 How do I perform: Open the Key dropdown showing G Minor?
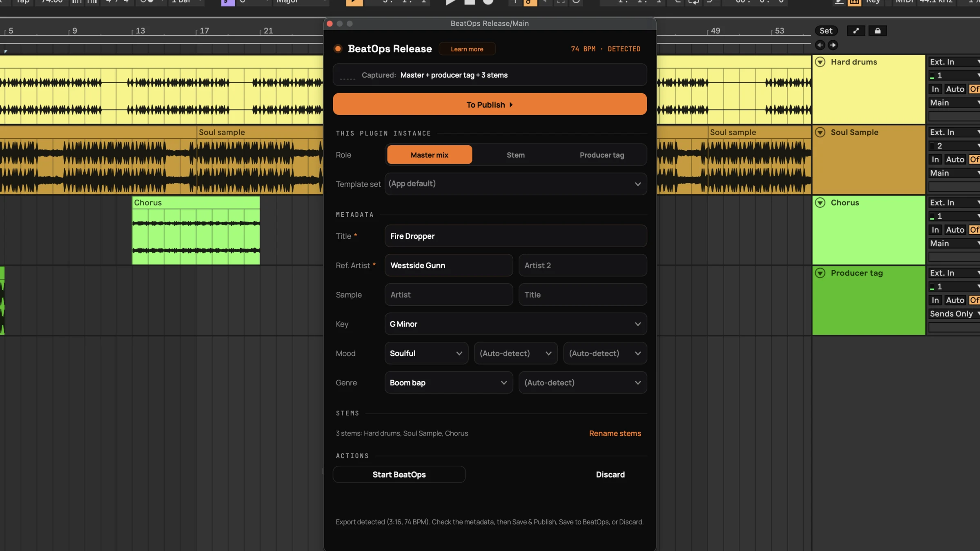[x=516, y=324]
